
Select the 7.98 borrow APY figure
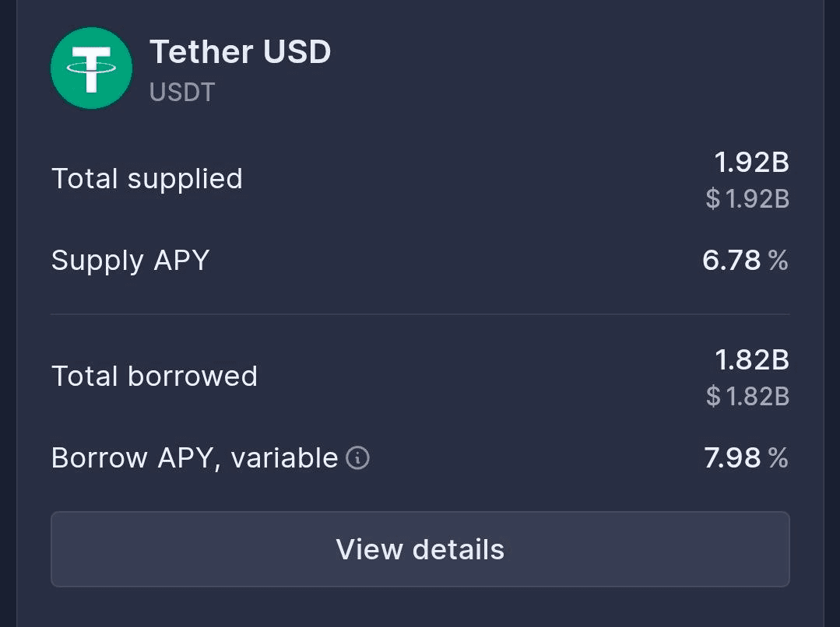(732, 458)
